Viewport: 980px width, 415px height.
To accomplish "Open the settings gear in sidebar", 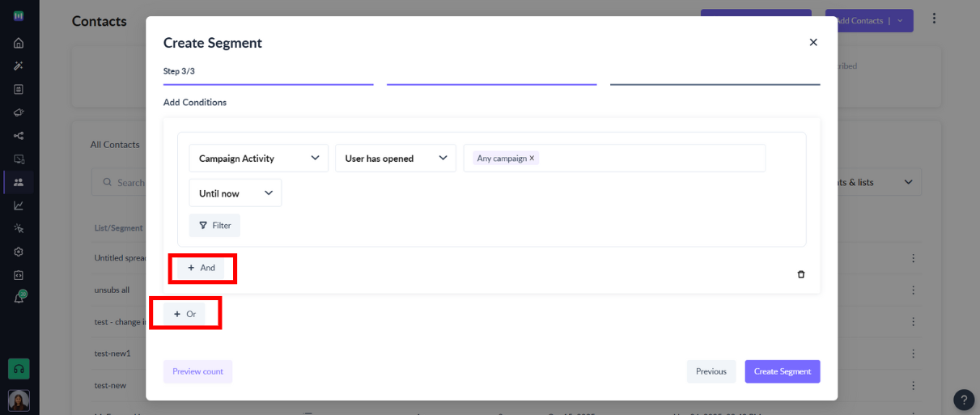I will 19,252.
